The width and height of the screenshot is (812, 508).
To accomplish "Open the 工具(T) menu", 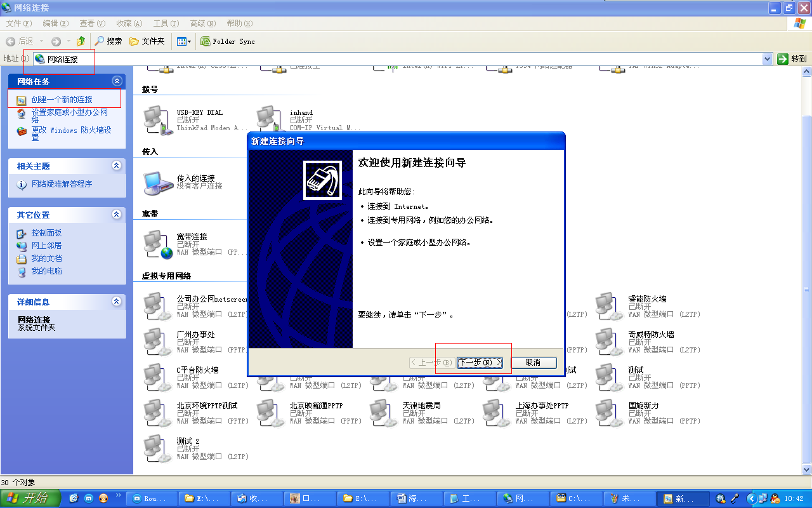I will tap(166, 23).
